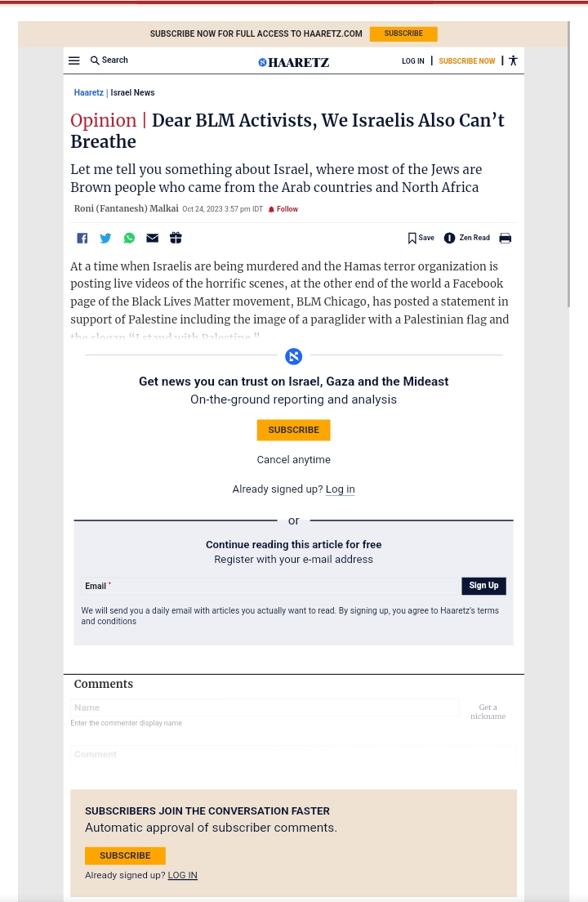
Task: Click the Email input field
Action: click(x=286, y=586)
